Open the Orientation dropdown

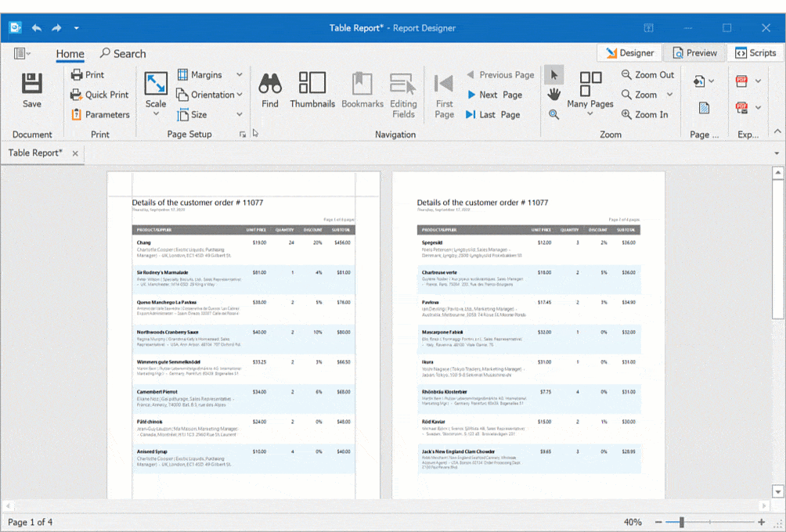click(x=209, y=95)
